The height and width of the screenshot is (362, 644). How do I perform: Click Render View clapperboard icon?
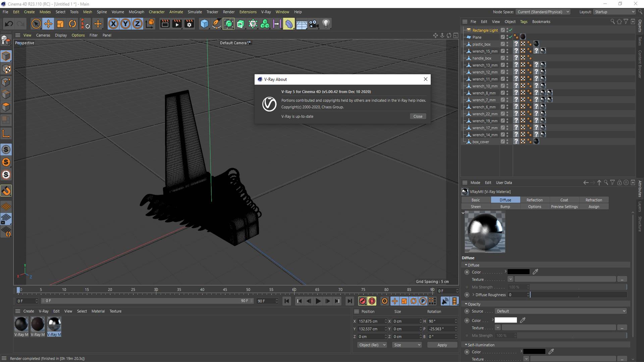pyautogui.click(x=165, y=24)
